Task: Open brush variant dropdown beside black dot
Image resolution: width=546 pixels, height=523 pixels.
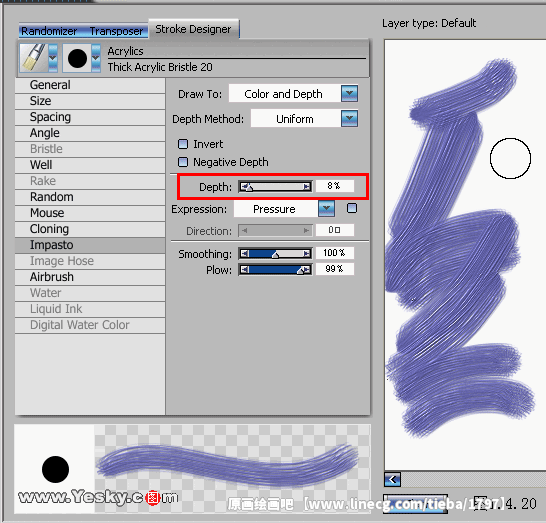Action: pos(96,58)
